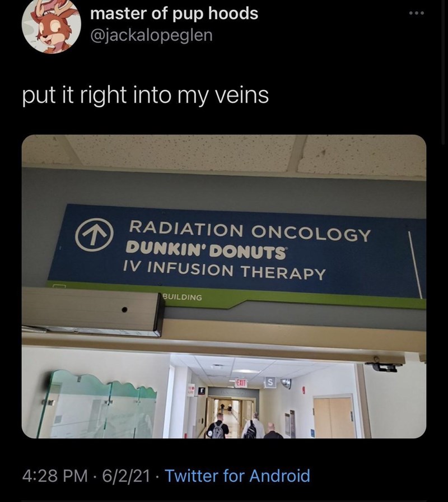
Task: Click the square "S" sign near the ceiling
Action: pyautogui.click(x=270, y=382)
